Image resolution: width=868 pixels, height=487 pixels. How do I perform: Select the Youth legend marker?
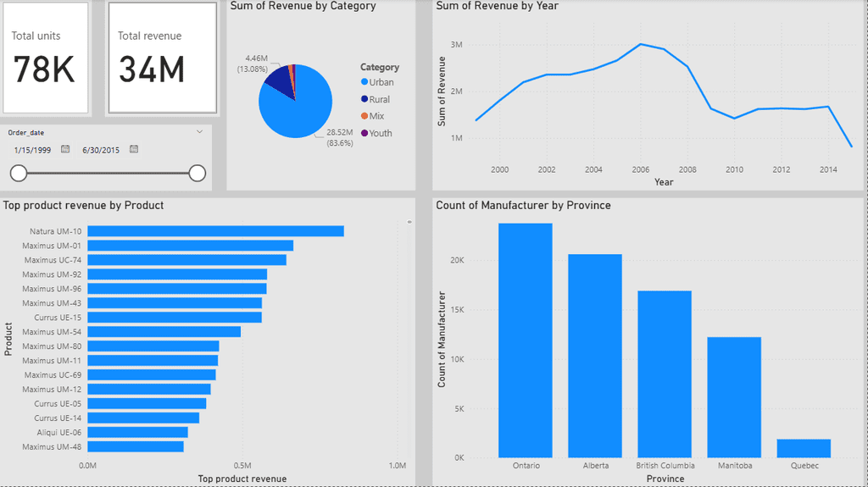[x=364, y=133]
